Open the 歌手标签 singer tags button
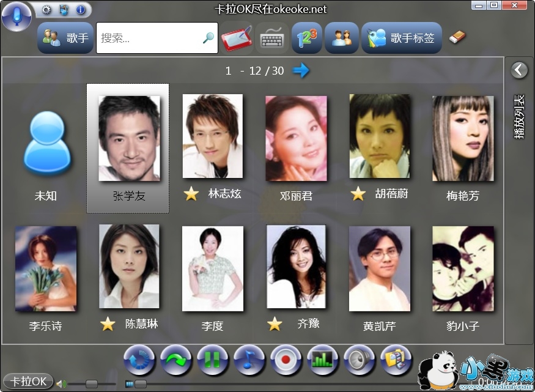The width and height of the screenshot is (535, 392). [x=402, y=38]
